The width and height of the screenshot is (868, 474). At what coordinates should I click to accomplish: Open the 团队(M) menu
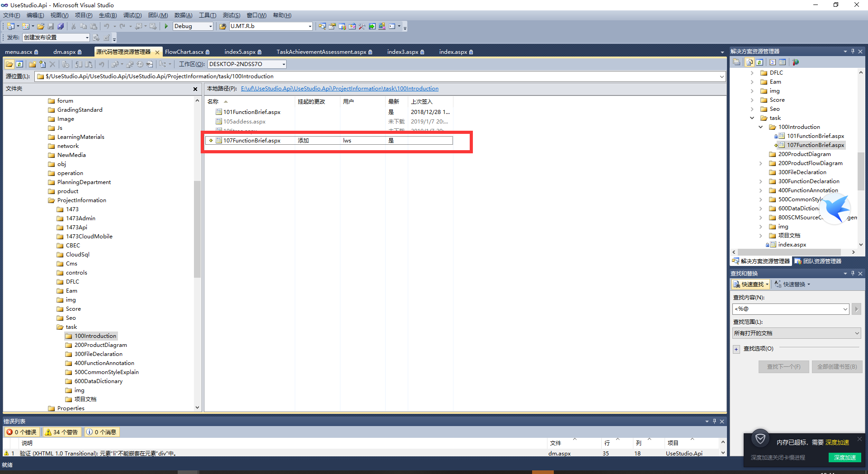click(158, 15)
